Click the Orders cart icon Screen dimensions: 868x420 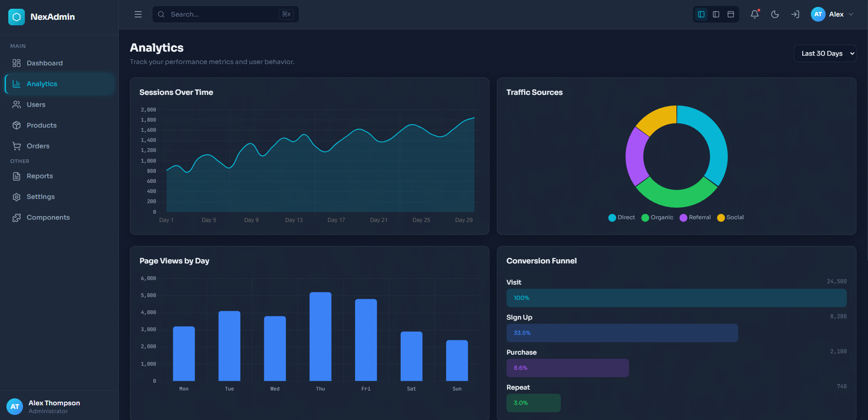(x=17, y=146)
